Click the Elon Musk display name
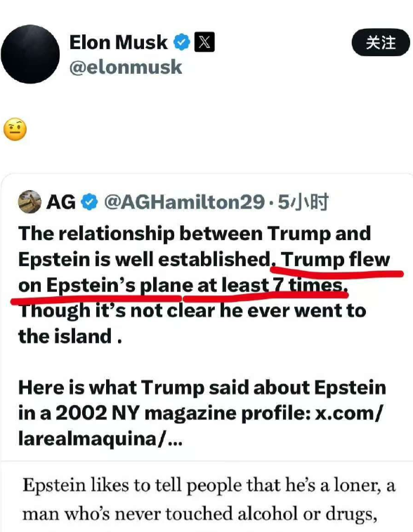 [118, 42]
